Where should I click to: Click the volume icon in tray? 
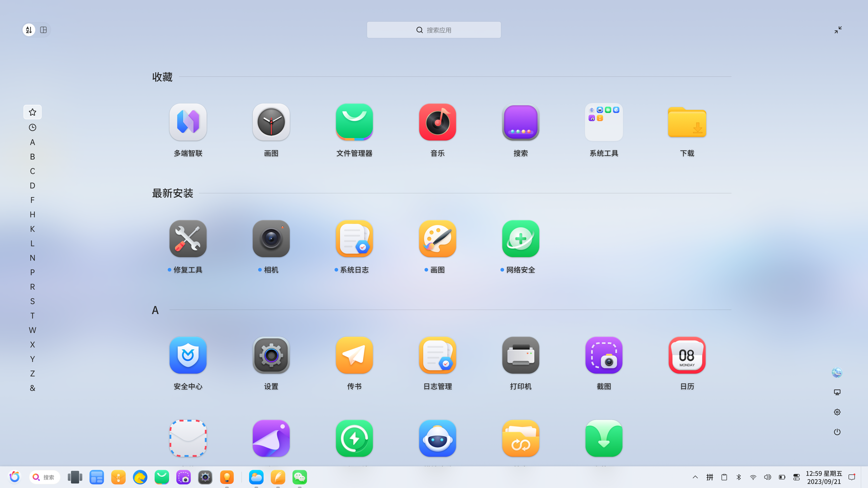tap(768, 477)
